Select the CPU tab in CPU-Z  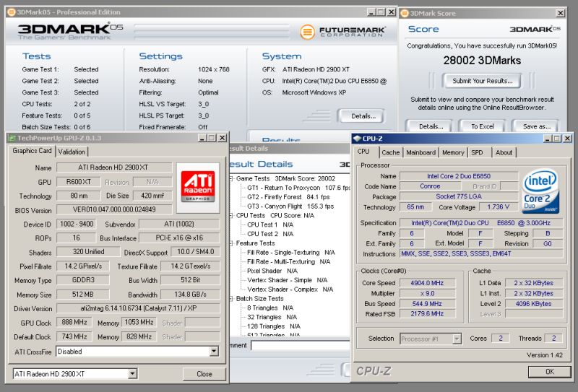[x=363, y=152]
